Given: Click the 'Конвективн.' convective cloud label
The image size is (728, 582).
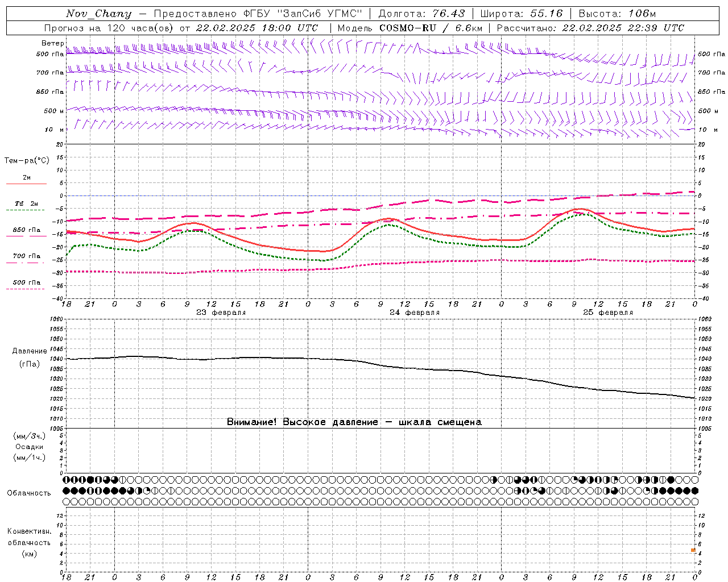Looking at the screenshot, I should [30, 531].
